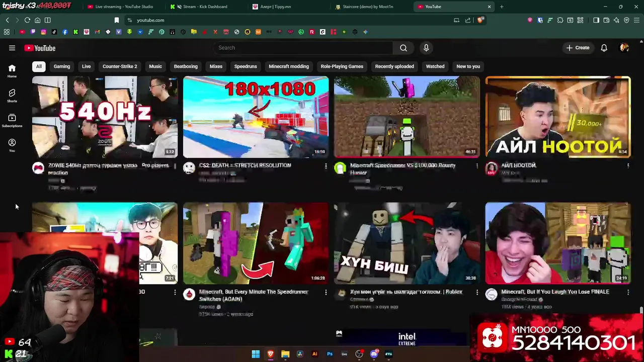Select the Role-Playing Games filter chip
The width and height of the screenshot is (644, 362).
click(x=342, y=66)
